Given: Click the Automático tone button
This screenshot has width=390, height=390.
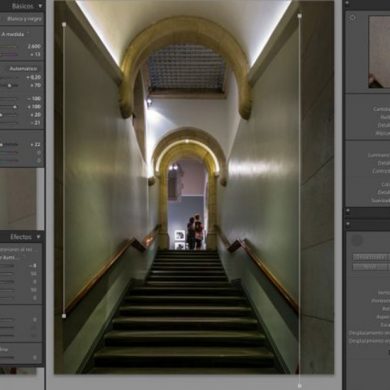Looking at the screenshot, I should [23, 69].
